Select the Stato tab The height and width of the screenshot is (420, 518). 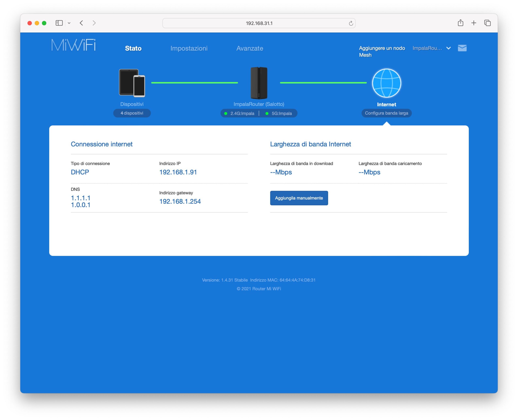click(x=133, y=48)
